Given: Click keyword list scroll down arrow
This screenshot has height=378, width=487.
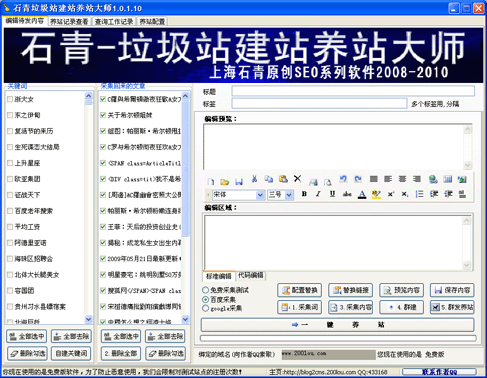Looking at the screenshot, I should click(x=88, y=319).
